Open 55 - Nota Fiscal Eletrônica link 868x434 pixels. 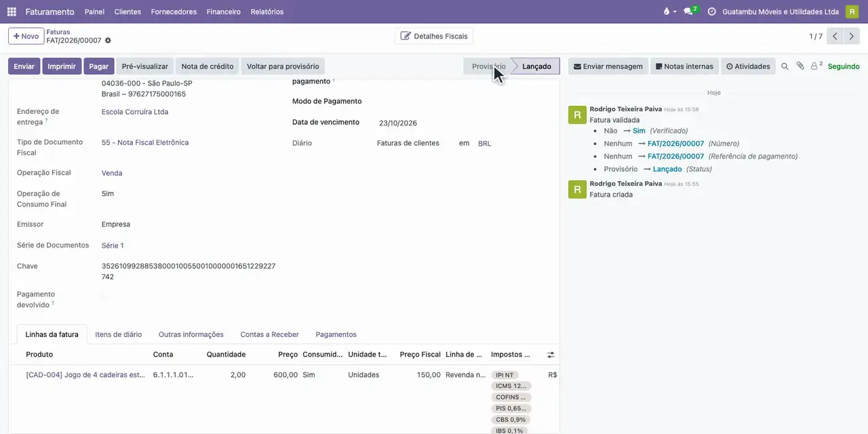[145, 142]
